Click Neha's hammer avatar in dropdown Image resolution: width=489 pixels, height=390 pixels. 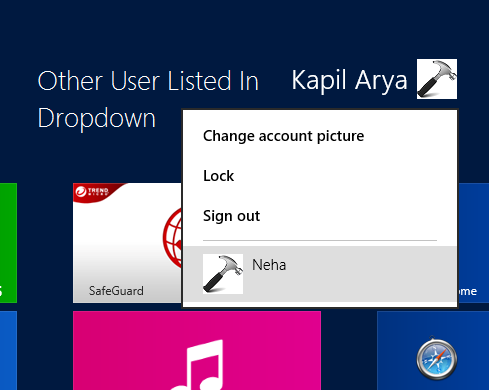tap(223, 274)
